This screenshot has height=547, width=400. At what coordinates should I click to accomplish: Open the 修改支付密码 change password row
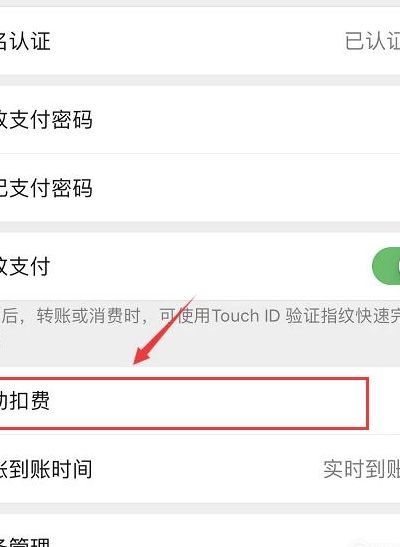[x=200, y=119]
